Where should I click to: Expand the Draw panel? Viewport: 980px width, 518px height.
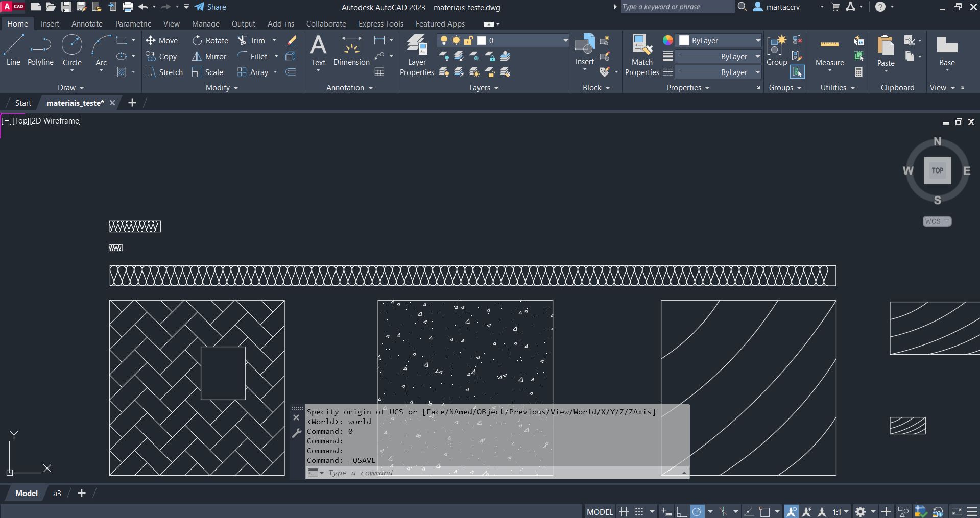click(x=70, y=88)
